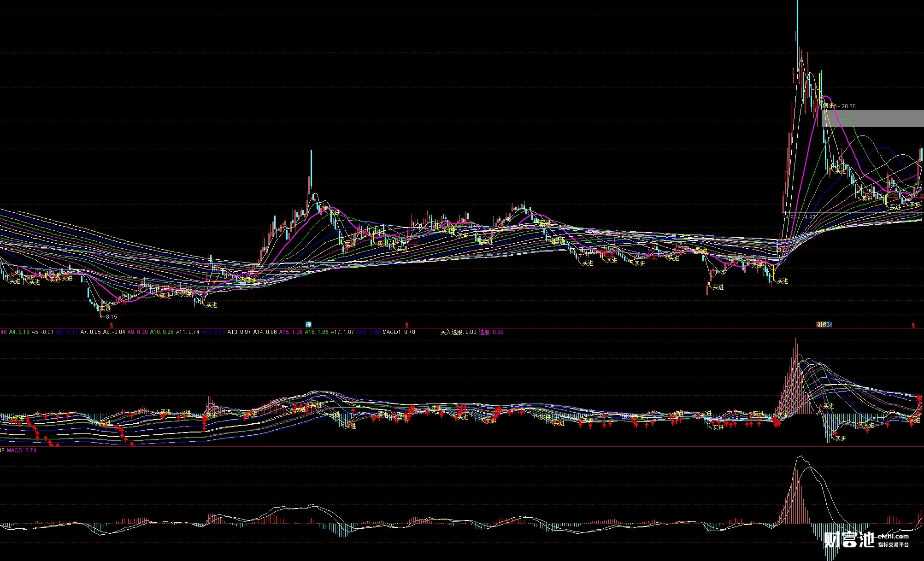Click the MACD: 0.74 panel label
924x561 pixels.
coord(21,450)
